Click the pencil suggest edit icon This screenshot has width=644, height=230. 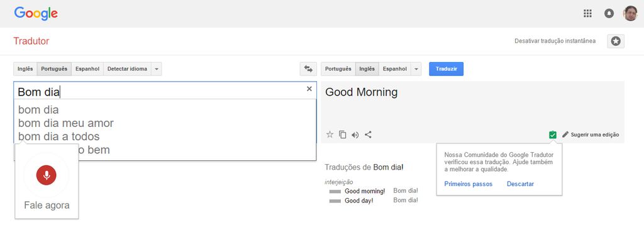pos(565,134)
